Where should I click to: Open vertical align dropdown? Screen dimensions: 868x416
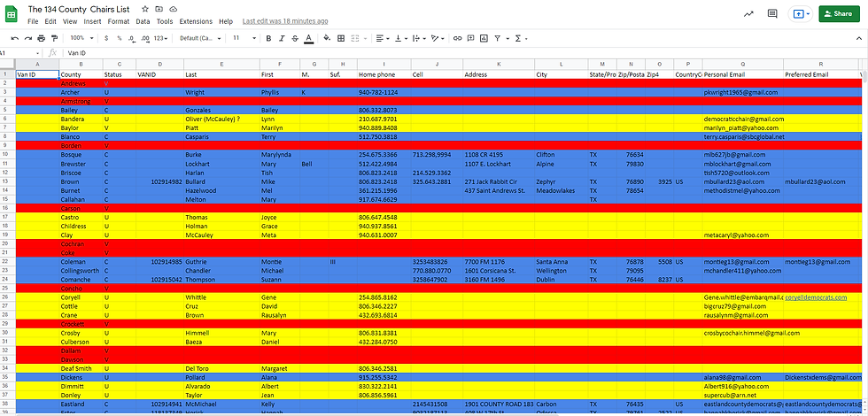pyautogui.click(x=402, y=38)
